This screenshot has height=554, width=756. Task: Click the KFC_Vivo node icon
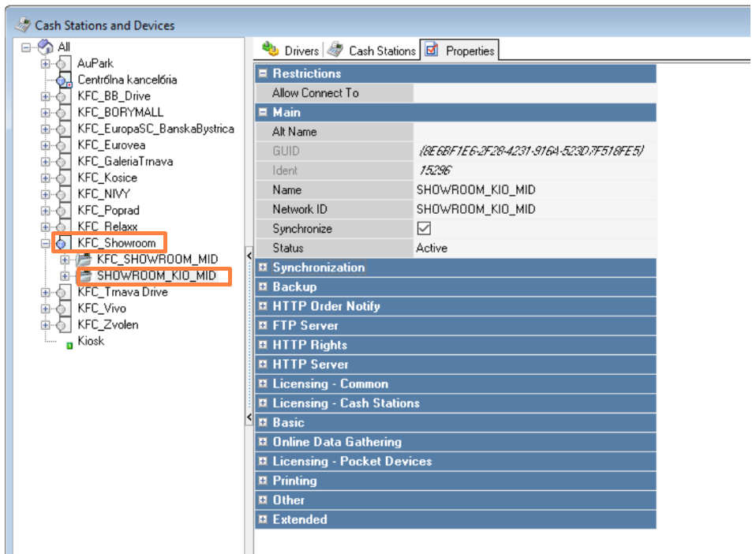pos(62,309)
